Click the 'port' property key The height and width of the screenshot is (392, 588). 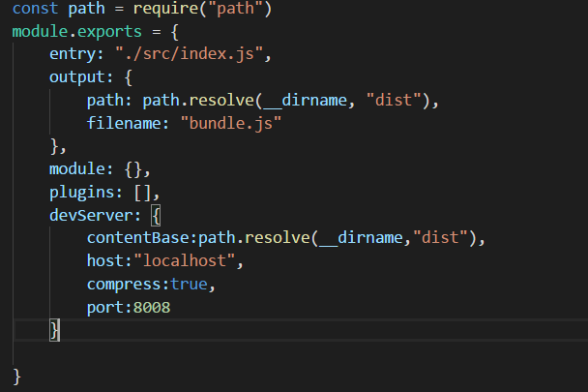[105, 308]
